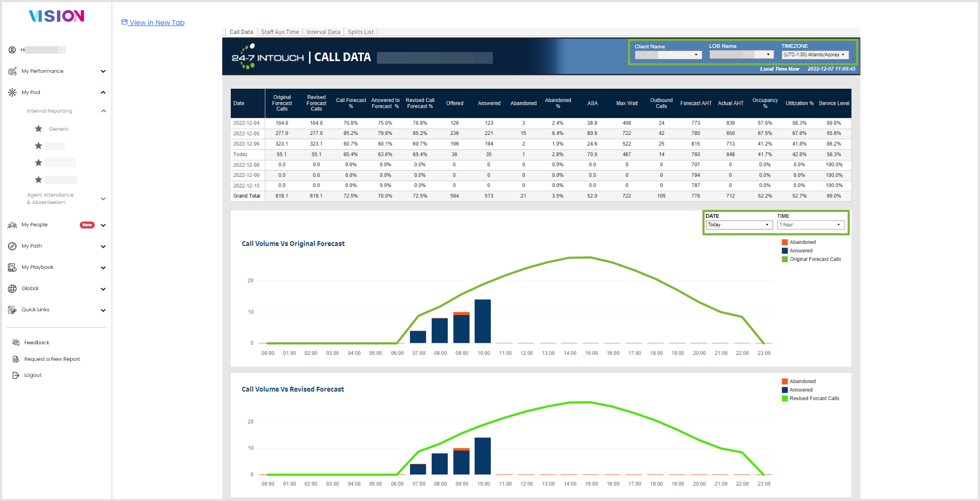
Task: Select the star beside Generic report
Action: click(38, 129)
